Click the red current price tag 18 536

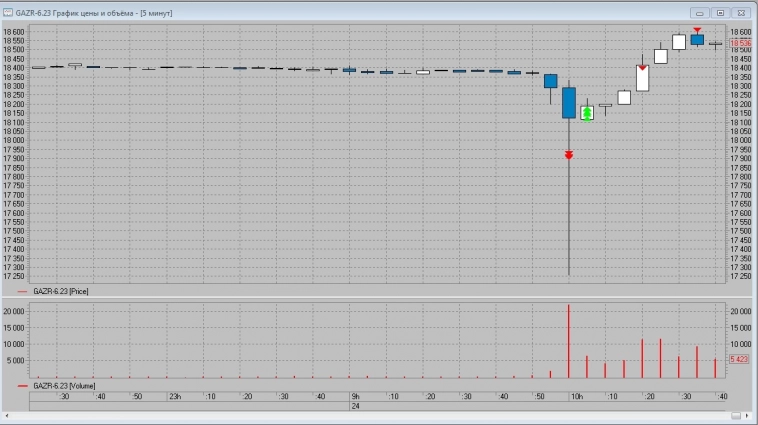pos(740,44)
